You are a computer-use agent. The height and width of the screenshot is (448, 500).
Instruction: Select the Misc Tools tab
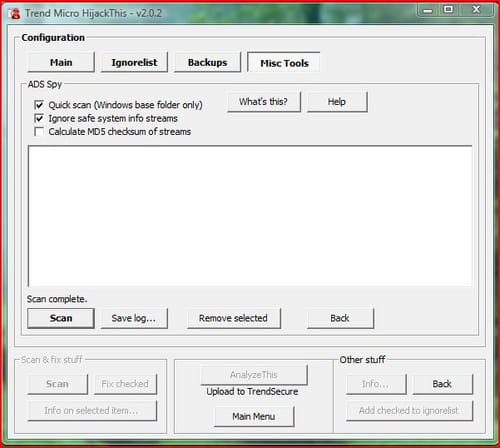(x=284, y=63)
